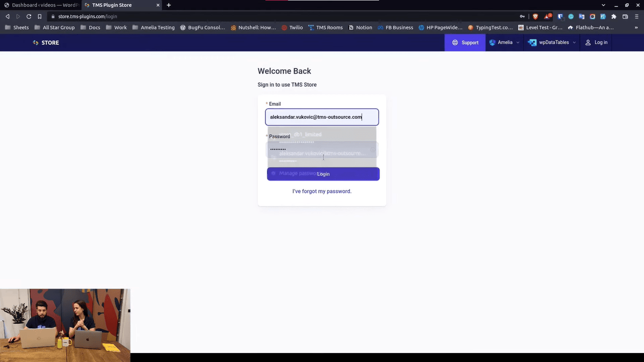This screenshot has width=644, height=362.
Task: Open the Sheets bookmark folder
Action: tap(17, 27)
